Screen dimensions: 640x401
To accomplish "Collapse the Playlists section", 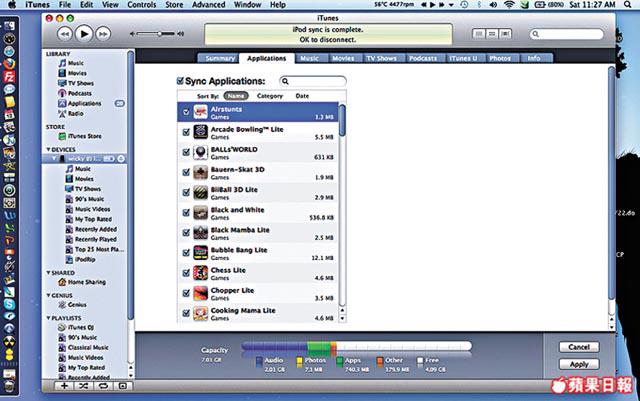I will click(x=48, y=318).
